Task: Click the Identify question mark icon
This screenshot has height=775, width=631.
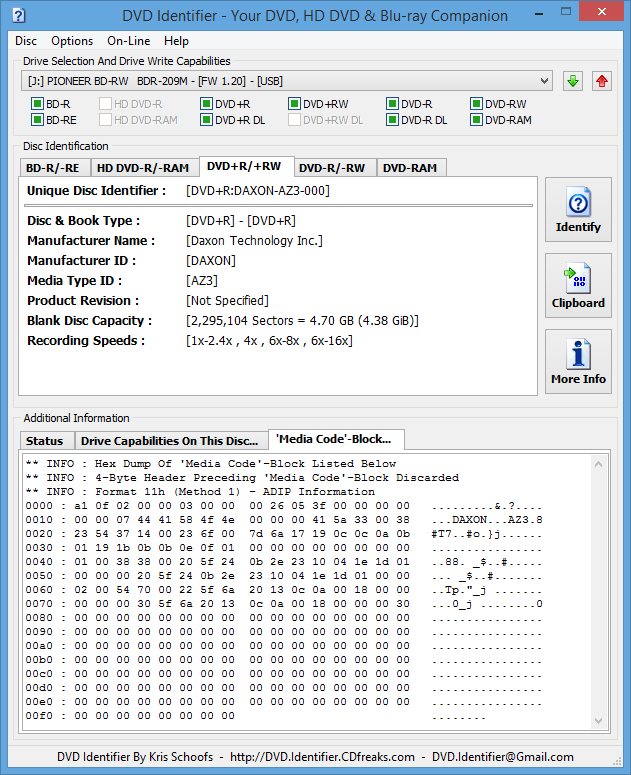Action: pos(578,202)
